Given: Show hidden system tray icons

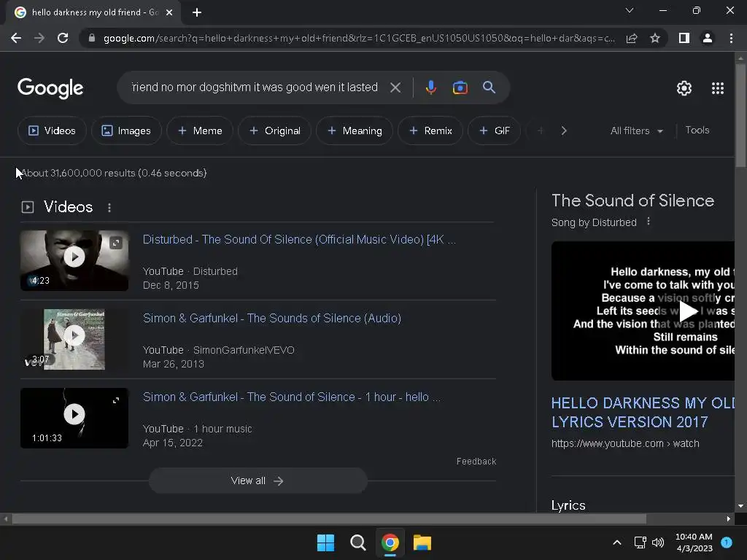Looking at the screenshot, I should click(x=617, y=542).
